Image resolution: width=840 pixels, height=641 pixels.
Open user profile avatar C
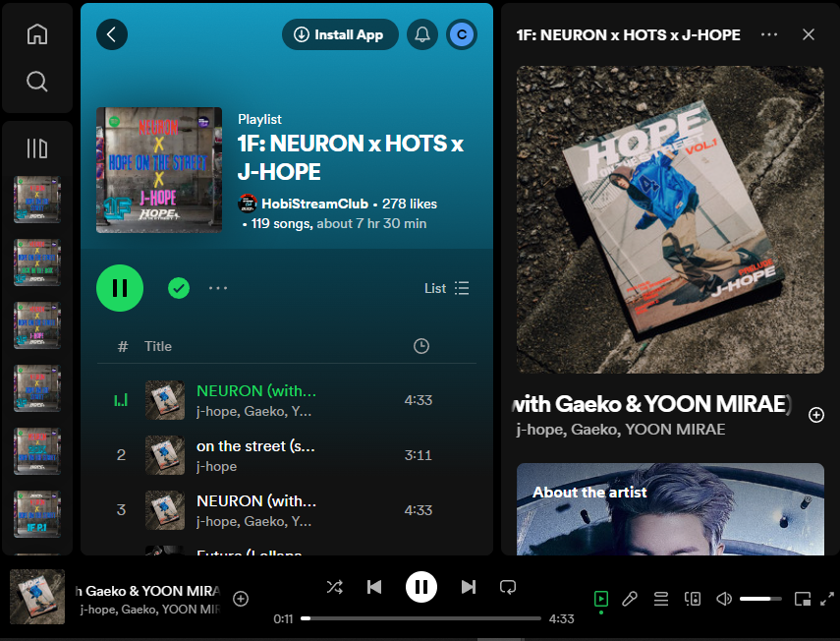point(462,34)
